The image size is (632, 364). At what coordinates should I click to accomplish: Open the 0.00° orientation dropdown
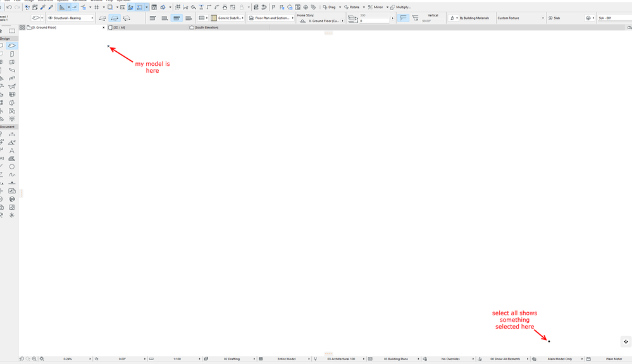pyautogui.click(x=120, y=359)
